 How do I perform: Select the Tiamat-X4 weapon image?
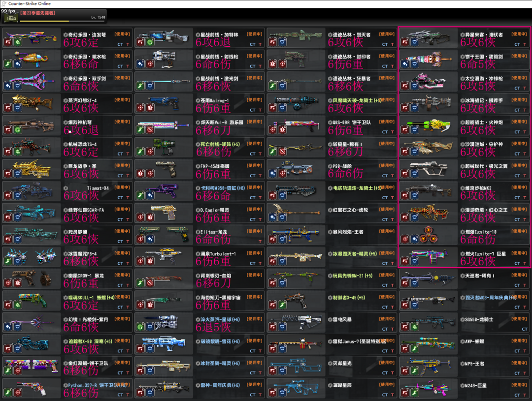(32, 191)
